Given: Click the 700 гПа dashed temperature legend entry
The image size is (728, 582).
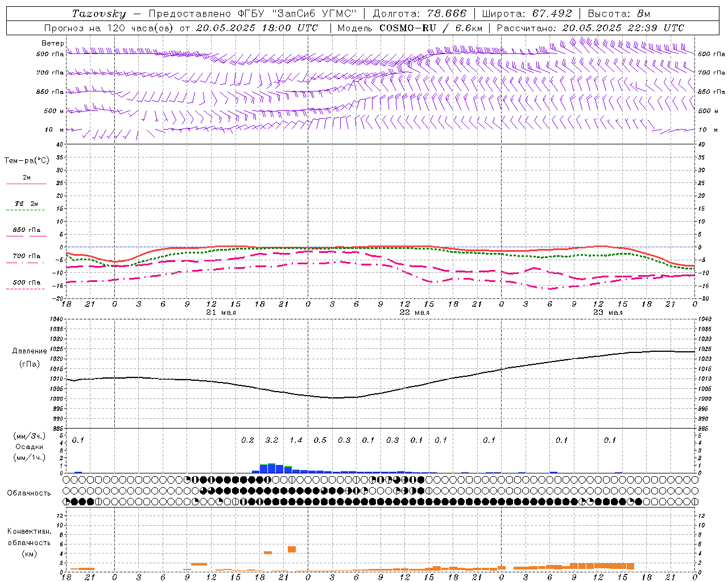Looking at the screenshot, I should tap(26, 258).
